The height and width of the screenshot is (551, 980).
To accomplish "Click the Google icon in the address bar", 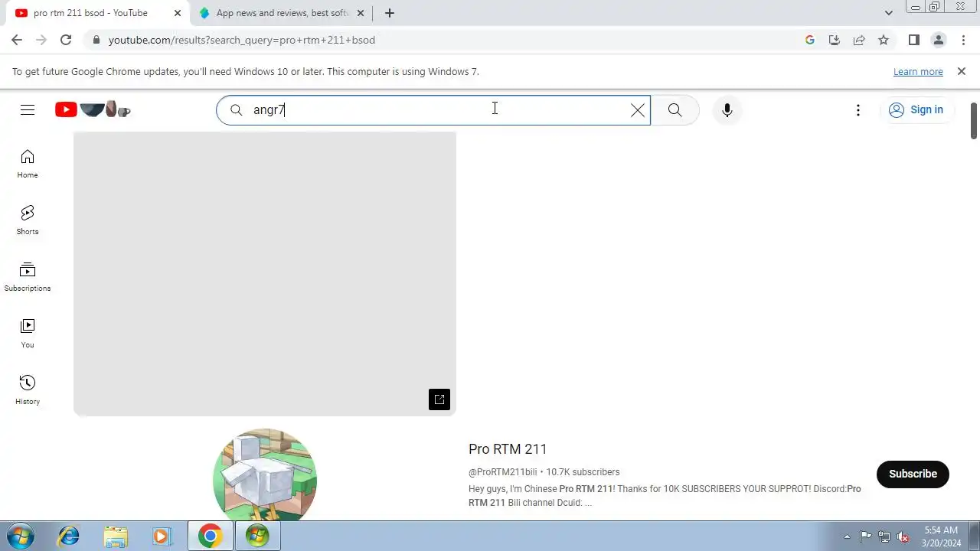I will [810, 40].
